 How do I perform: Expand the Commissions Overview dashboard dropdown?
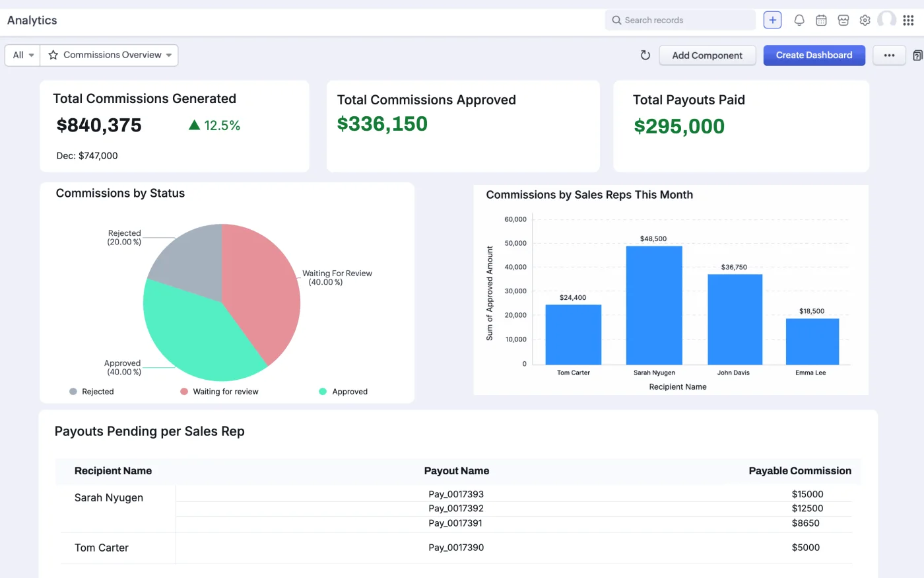110,55
